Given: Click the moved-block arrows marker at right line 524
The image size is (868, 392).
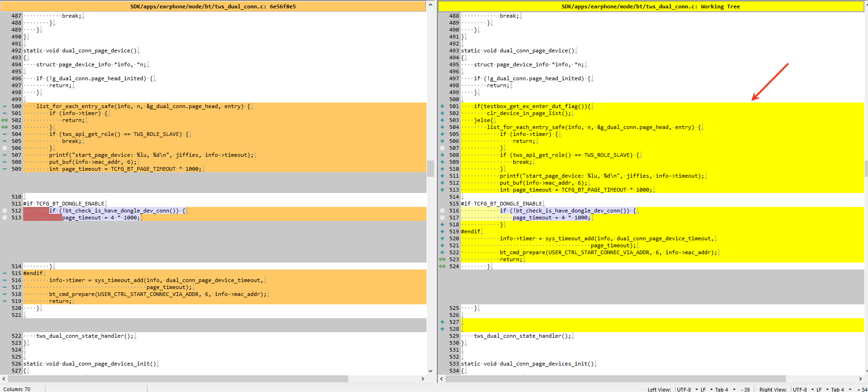Looking at the screenshot, I should 442,266.
